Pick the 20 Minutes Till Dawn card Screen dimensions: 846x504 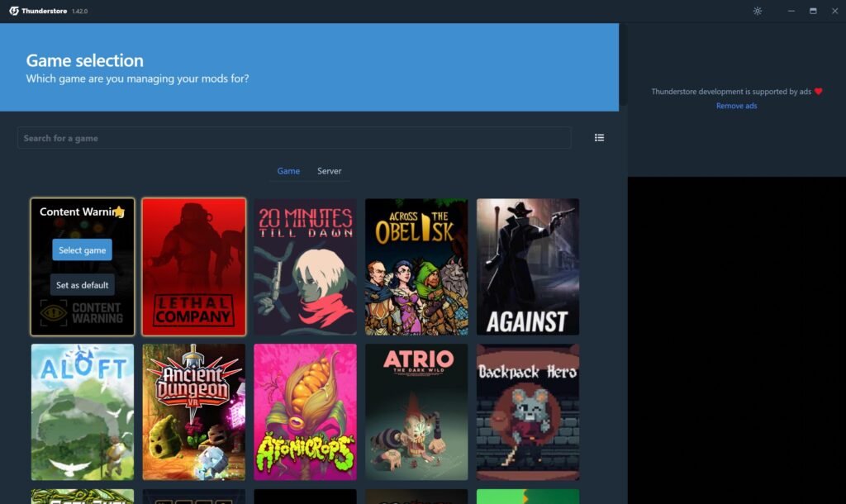click(305, 267)
